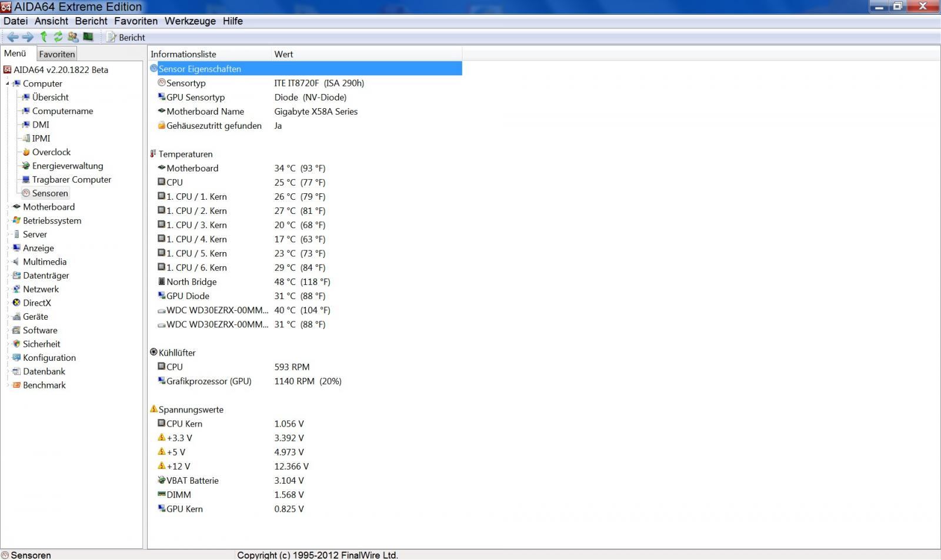Select the Sensortyp row
The width and height of the screenshot is (941, 560).
click(306, 83)
